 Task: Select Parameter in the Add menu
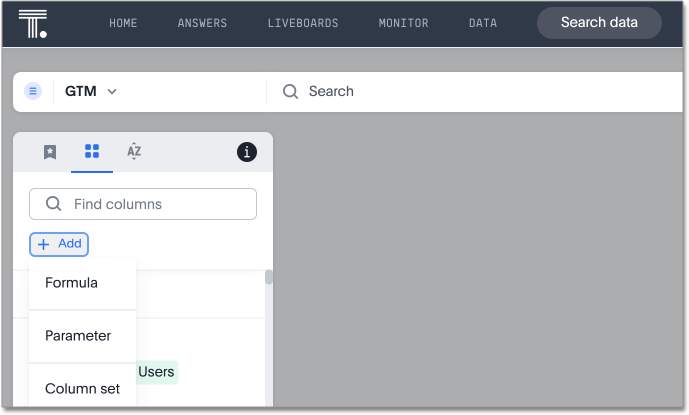pos(77,336)
